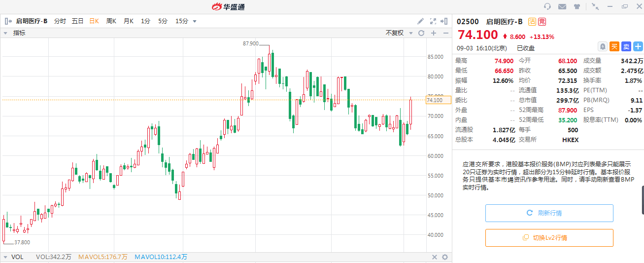The height and width of the screenshot is (263, 644).
Task: Open VOL indicator settings gear
Action: click(x=445, y=257)
